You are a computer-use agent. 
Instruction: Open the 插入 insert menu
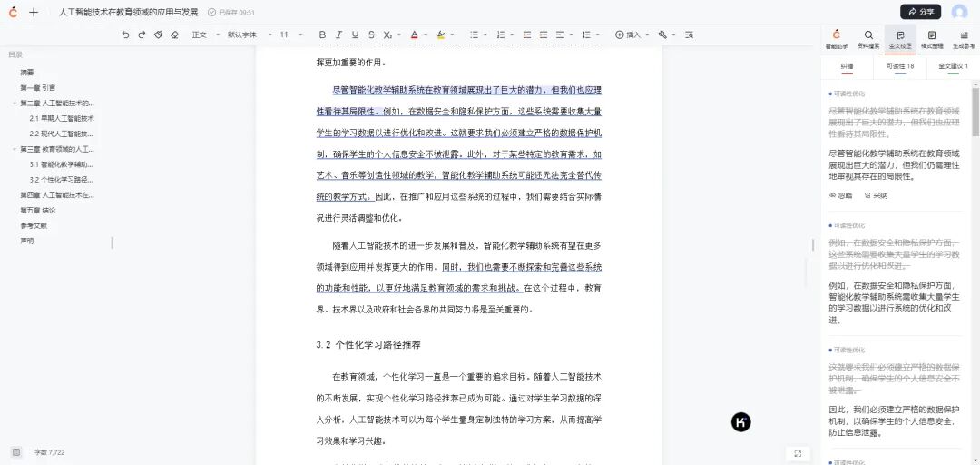pos(632,35)
